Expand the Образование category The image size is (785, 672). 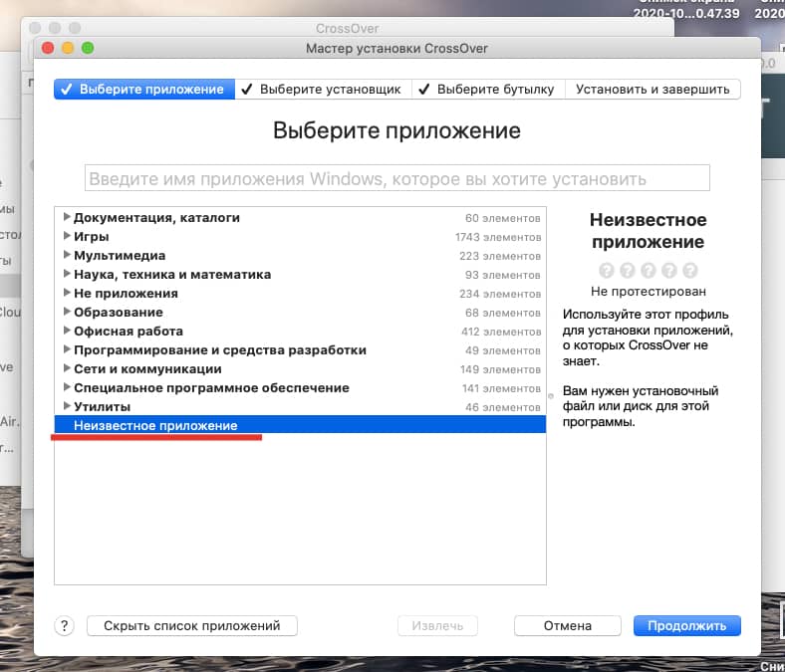[67, 312]
